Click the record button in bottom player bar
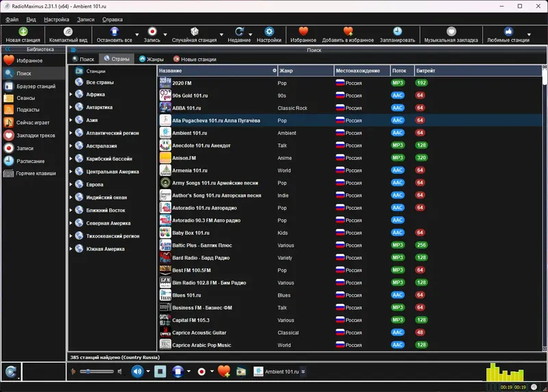Image resolution: width=548 pixels, height=392 pixels. 201,371
